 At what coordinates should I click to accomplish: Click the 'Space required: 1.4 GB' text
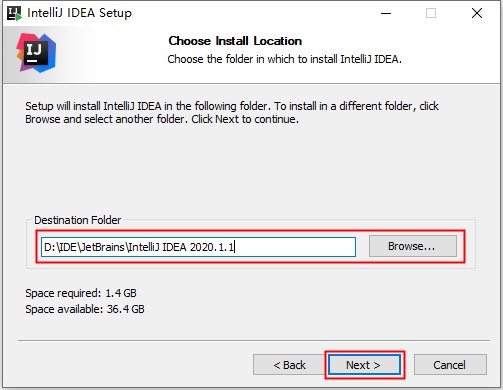[81, 293]
